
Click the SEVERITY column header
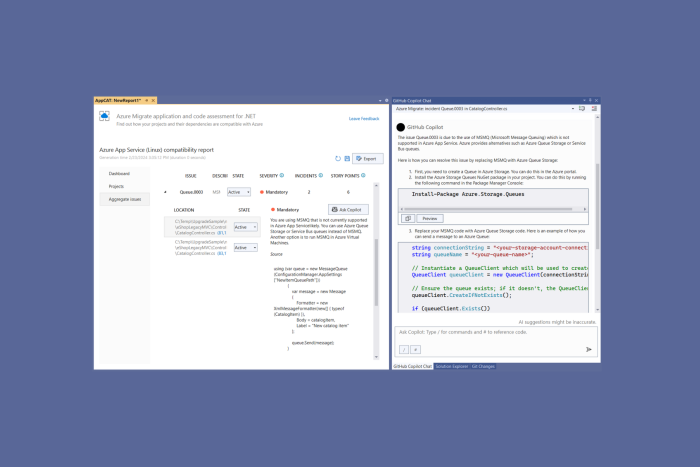[x=268, y=176]
